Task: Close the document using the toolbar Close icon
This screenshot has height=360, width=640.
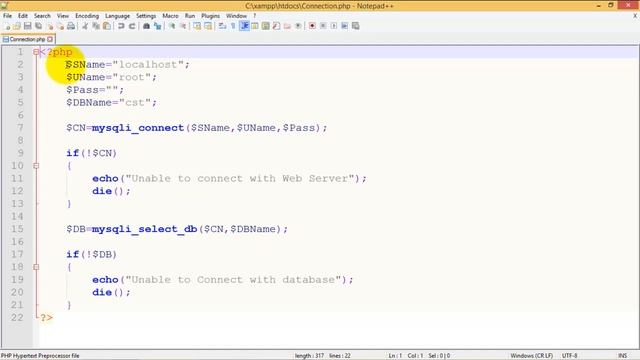Action: [50, 26]
